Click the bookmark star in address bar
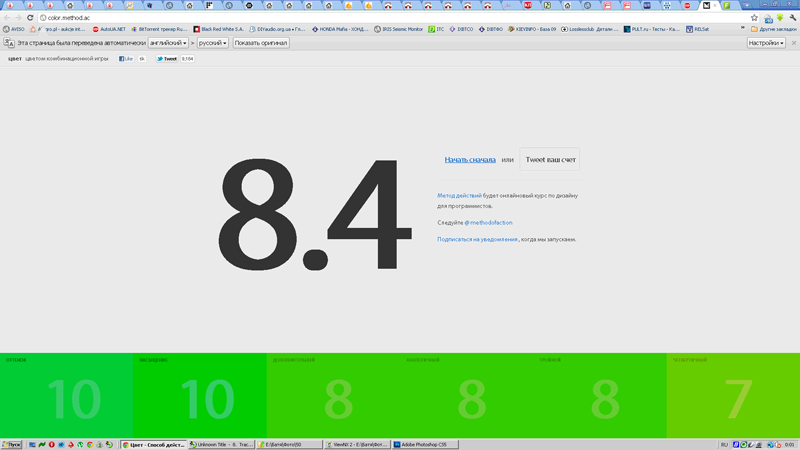This screenshot has height=450, width=800. tap(754, 18)
